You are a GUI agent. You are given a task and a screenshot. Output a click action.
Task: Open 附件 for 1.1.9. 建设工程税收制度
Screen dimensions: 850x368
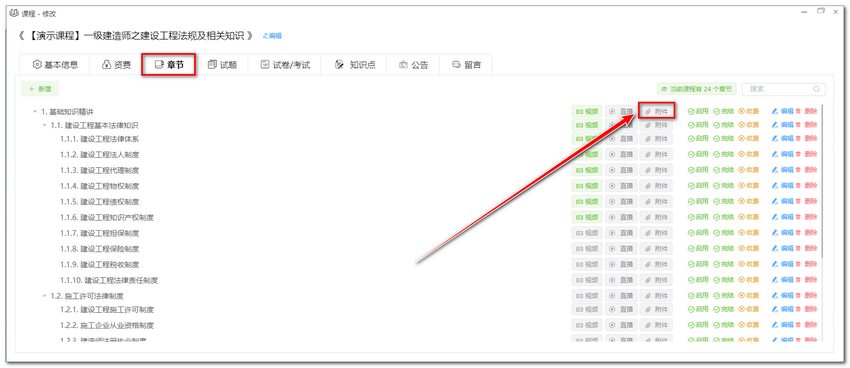pyautogui.click(x=656, y=264)
